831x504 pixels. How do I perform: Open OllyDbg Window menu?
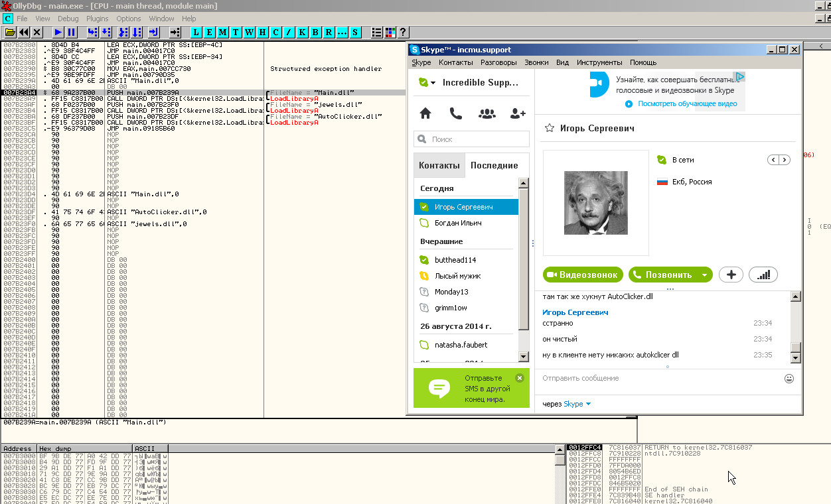[x=162, y=19]
